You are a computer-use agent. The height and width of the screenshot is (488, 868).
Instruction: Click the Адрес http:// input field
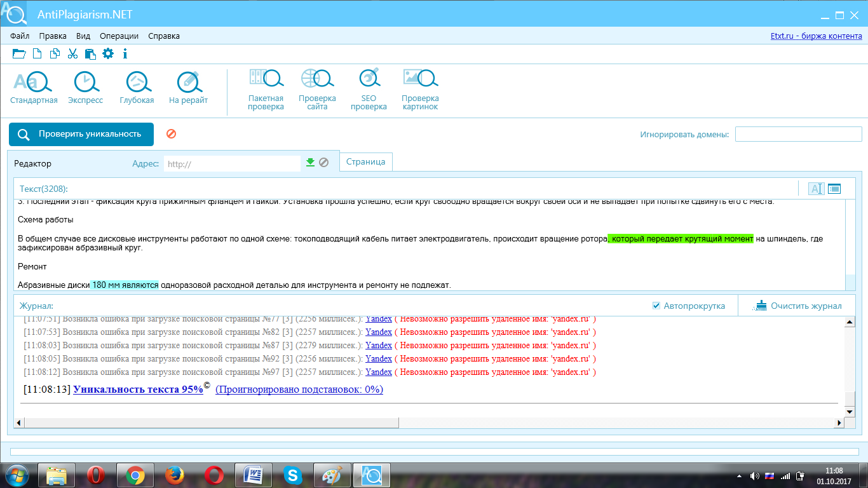tap(232, 164)
